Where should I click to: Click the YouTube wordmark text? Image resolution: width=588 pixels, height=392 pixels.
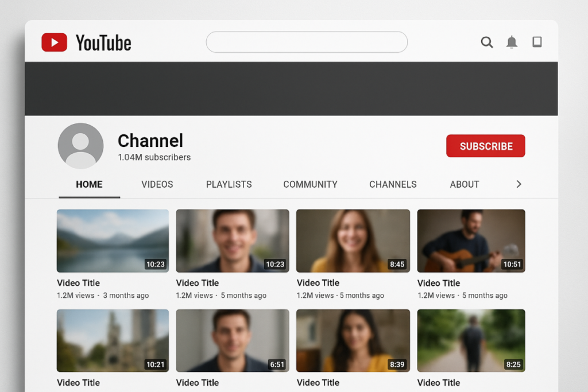click(103, 42)
